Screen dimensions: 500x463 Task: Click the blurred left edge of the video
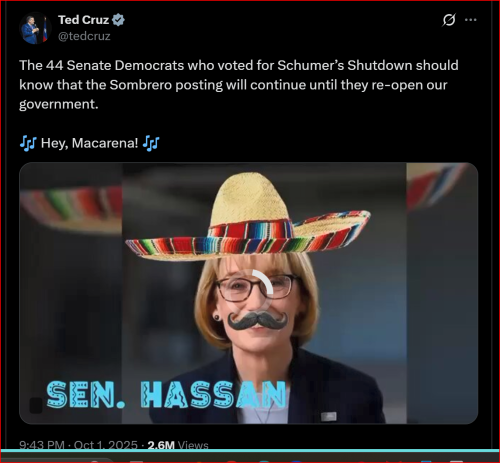pyautogui.click(x=71, y=293)
